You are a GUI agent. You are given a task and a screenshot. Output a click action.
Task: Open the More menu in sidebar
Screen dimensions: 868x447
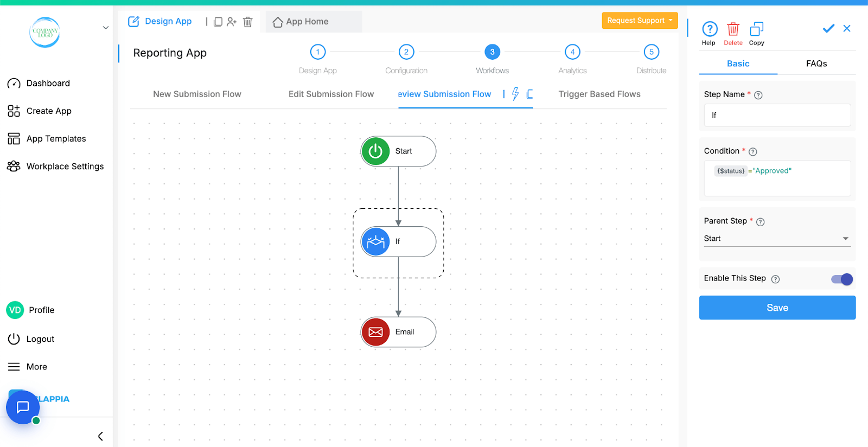pyautogui.click(x=27, y=367)
